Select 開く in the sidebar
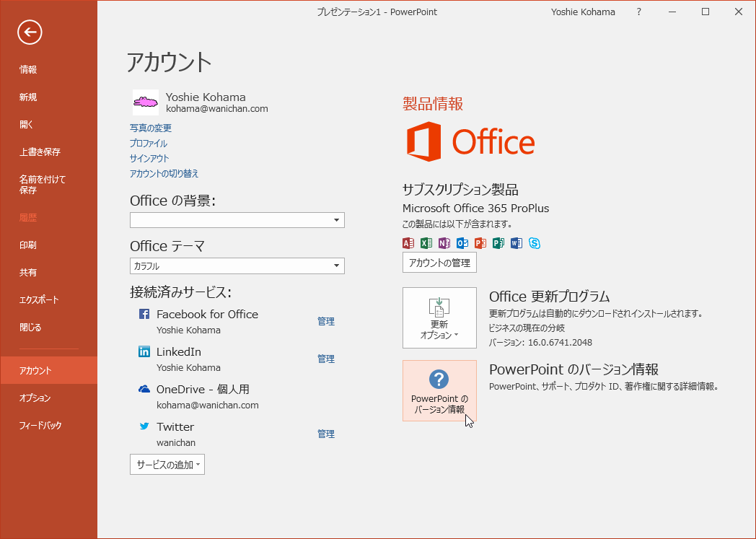Viewport: 756px width, 539px height. pyautogui.click(x=27, y=124)
